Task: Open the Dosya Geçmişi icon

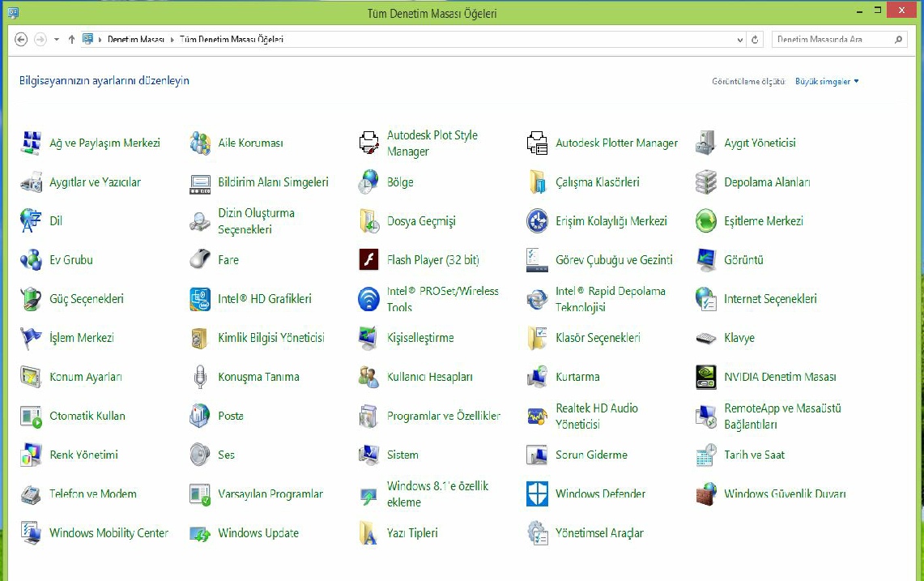Action: pos(369,221)
